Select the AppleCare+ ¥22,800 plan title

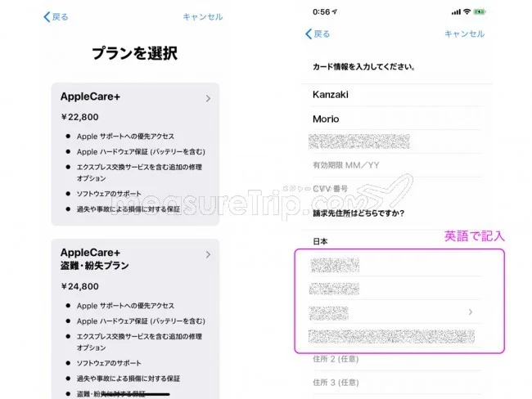[90, 96]
